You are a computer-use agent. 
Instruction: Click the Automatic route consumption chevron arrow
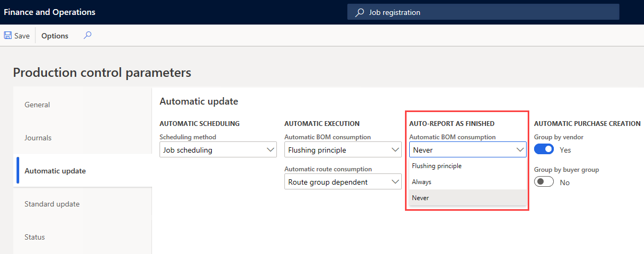395,182
